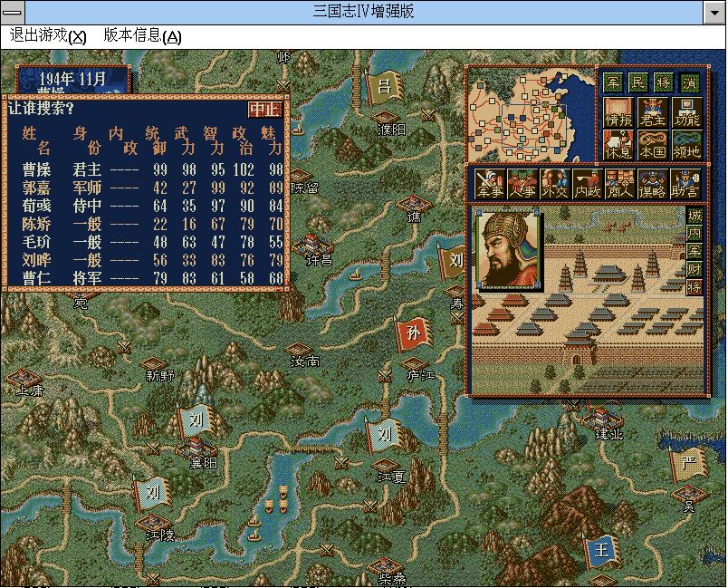This screenshot has height=588, width=728.
Task: Click the title bar down-arrow button
Action: 715,13
